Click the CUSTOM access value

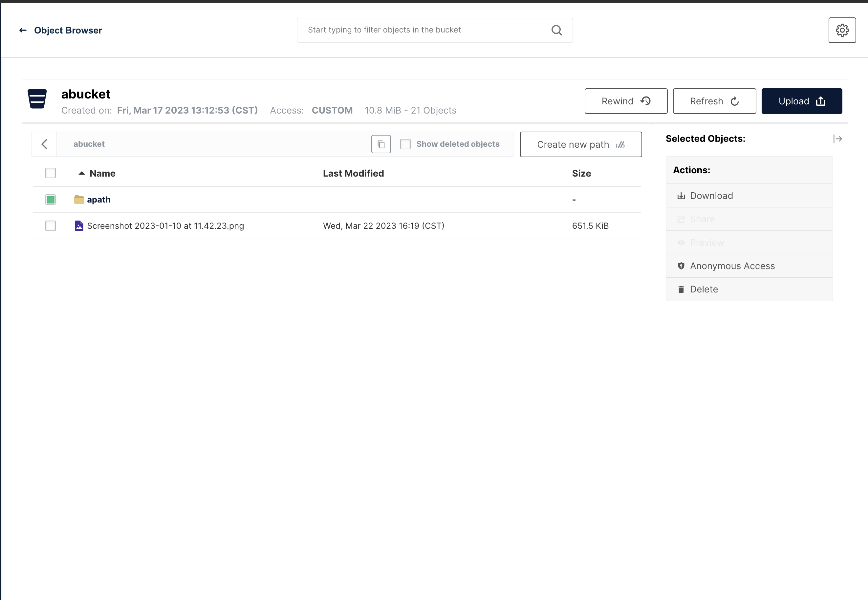click(x=332, y=110)
